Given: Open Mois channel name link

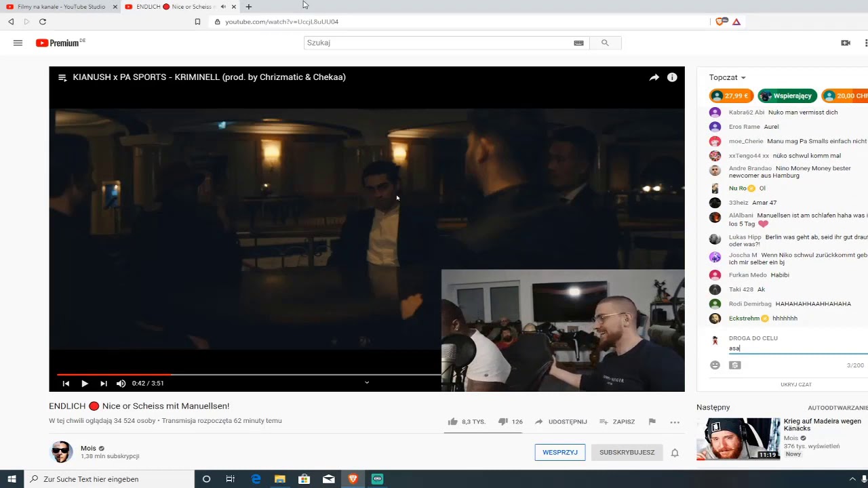Looking at the screenshot, I should [x=88, y=448].
